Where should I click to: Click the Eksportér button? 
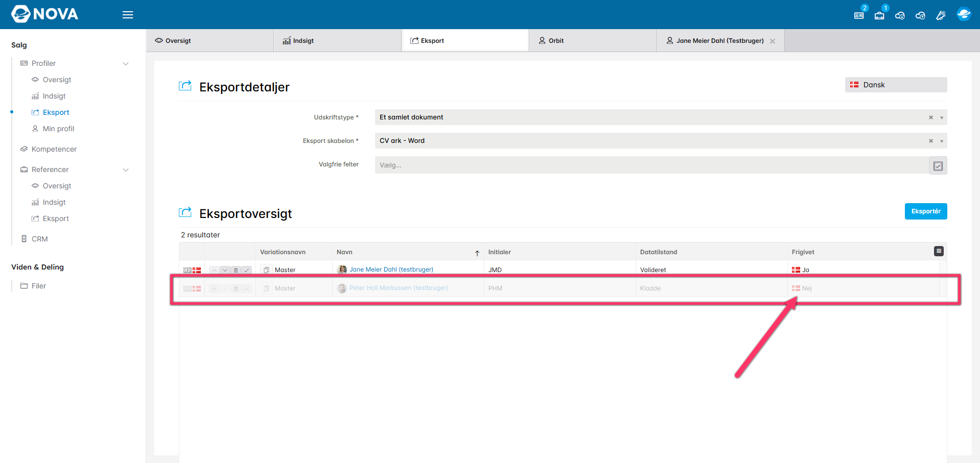click(x=926, y=211)
